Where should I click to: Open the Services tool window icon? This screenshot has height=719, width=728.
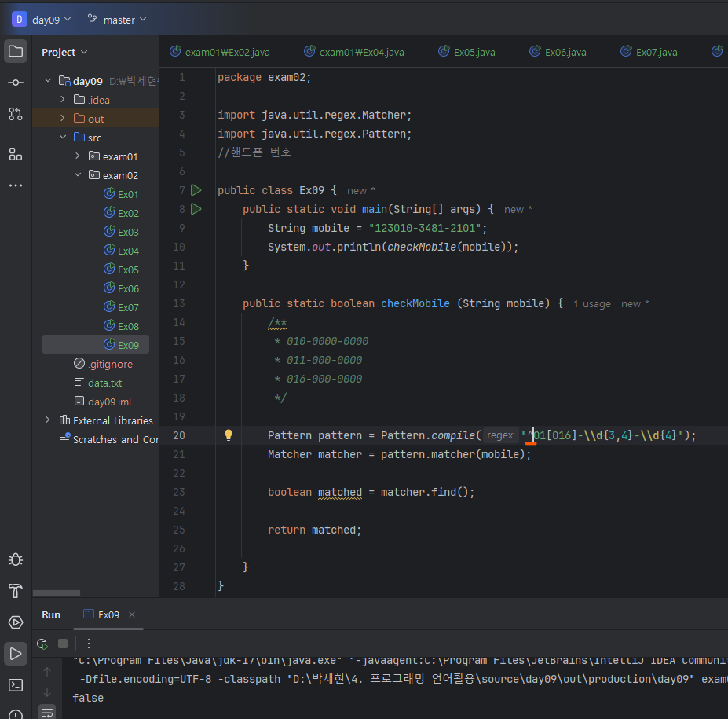point(16,622)
